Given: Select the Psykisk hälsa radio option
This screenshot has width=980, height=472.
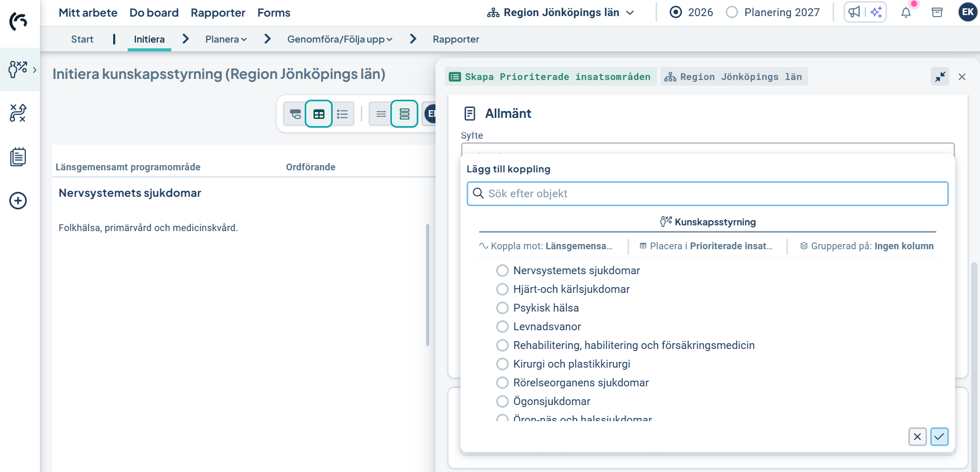Looking at the screenshot, I should [502, 308].
